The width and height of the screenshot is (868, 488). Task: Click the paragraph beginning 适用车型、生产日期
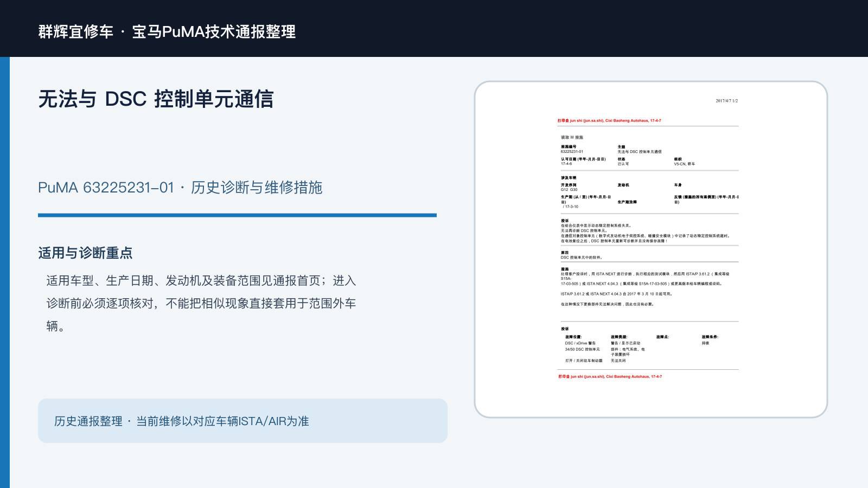tap(201, 303)
